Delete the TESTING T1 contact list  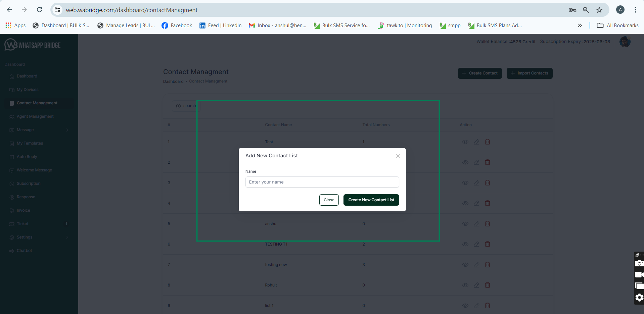[488, 244]
